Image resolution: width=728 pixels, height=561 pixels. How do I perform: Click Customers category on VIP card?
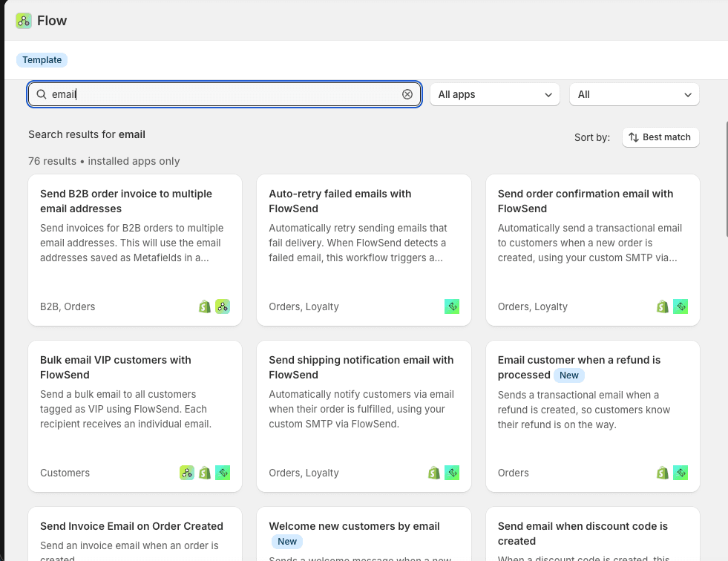(x=65, y=473)
